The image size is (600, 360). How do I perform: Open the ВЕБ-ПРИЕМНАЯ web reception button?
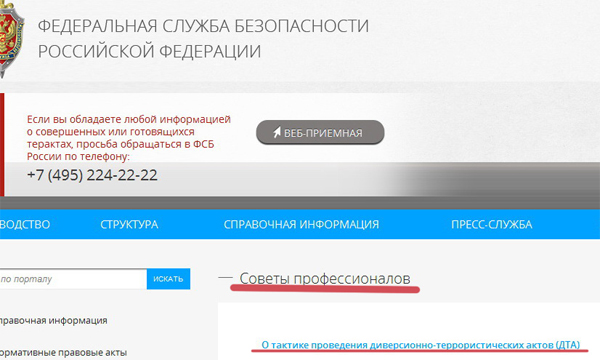pos(320,132)
